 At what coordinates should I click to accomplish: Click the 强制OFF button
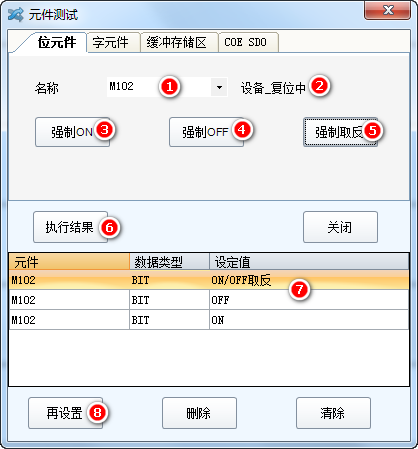coord(206,132)
